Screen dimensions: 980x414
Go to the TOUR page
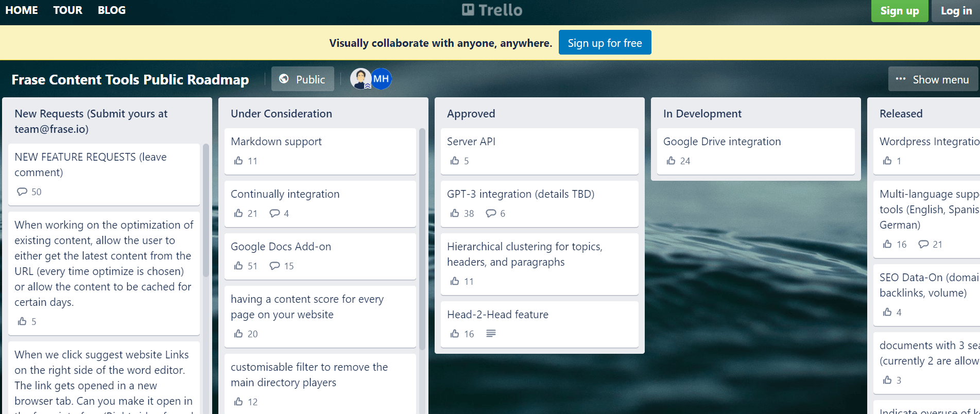[68, 10]
